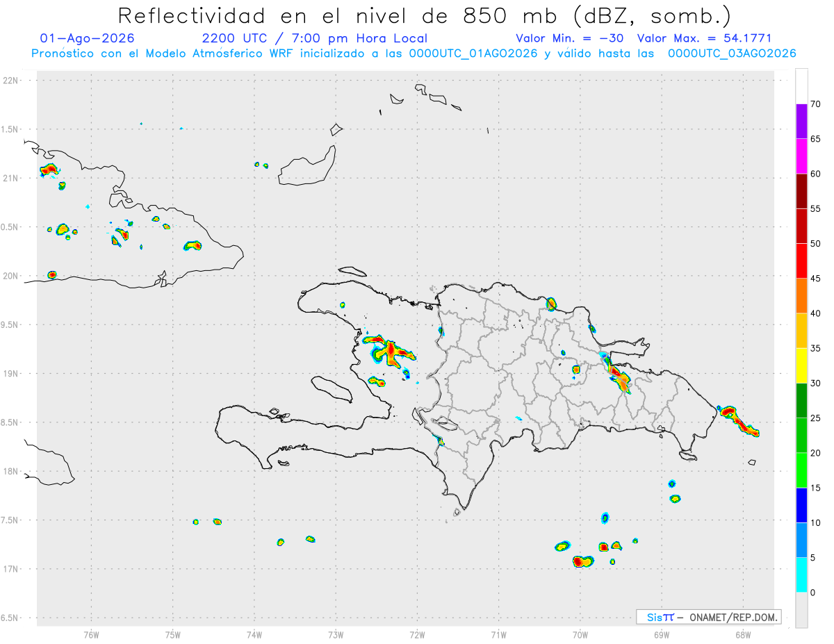Viewport: 834px width, 644px height.
Task: Click the latitude label '8.5N'
Action: click(10, 422)
